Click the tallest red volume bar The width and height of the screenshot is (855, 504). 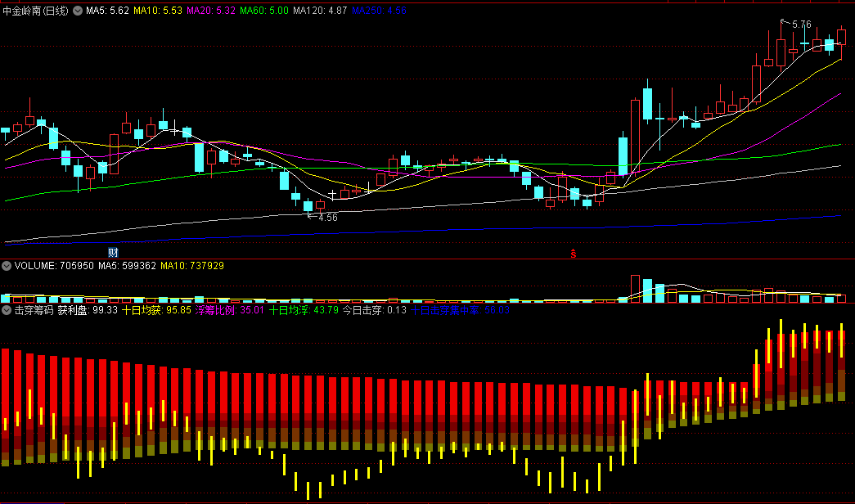[635, 289]
